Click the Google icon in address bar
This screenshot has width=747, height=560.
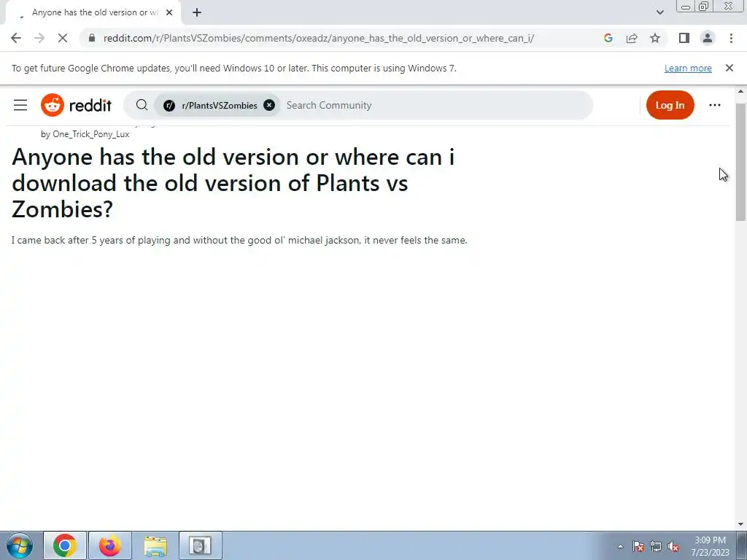tap(608, 38)
